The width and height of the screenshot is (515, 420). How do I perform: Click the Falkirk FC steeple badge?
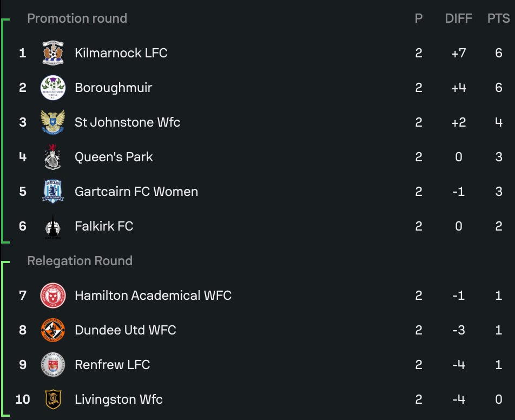(x=53, y=227)
